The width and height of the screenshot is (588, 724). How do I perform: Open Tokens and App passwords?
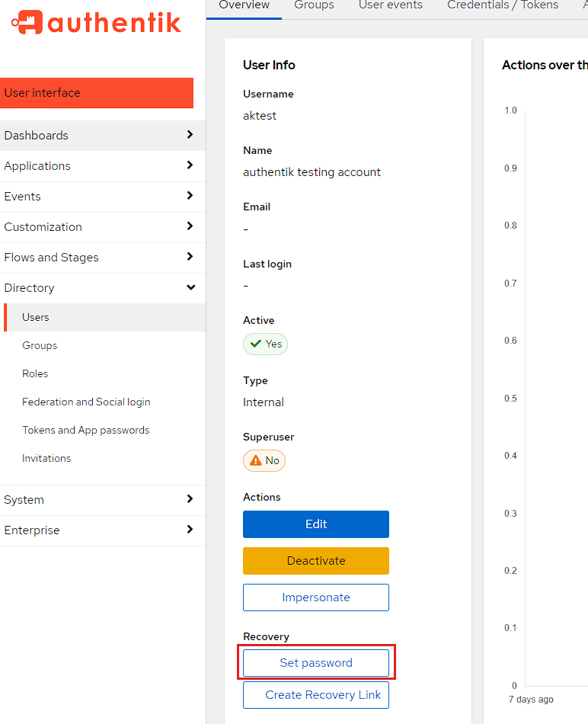[x=85, y=430]
